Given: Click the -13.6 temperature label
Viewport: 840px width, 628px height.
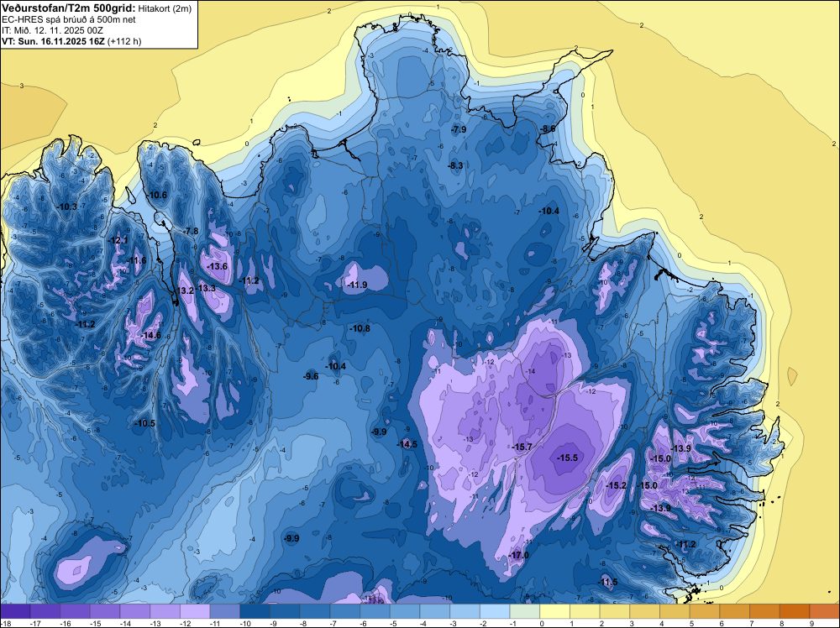Looking at the screenshot, I should pyautogui.click(x=217, y=267).
